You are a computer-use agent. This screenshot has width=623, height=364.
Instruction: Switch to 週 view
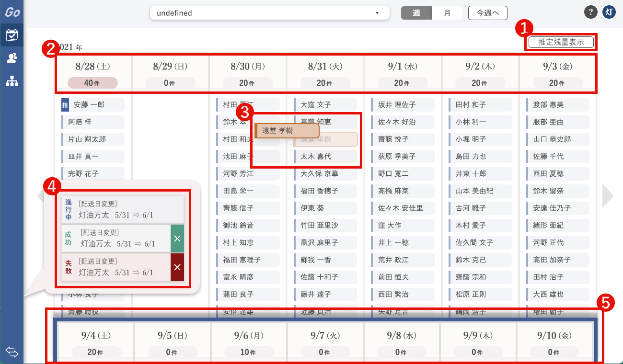pyautogui.click(x=416, y=13)
